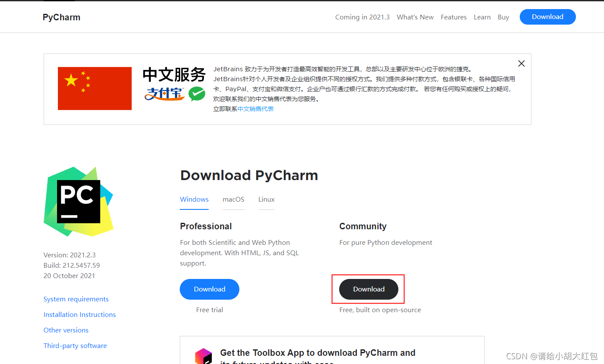604x364 pixels.
Task: Download the PyCharm Professional free trial
Action: pyautogui.click(x=209, y=289)
